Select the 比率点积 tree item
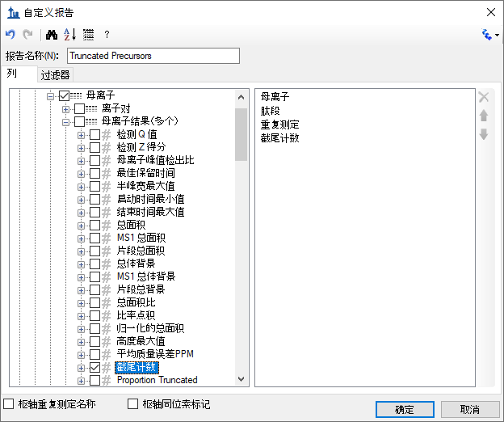 pos(136,315)
